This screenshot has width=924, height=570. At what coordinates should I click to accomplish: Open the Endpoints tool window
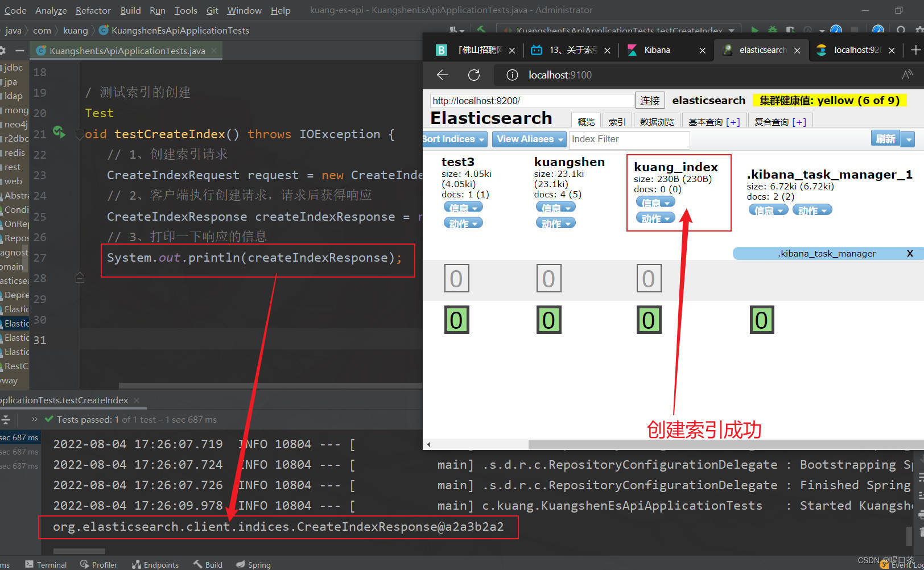point(155,564)
